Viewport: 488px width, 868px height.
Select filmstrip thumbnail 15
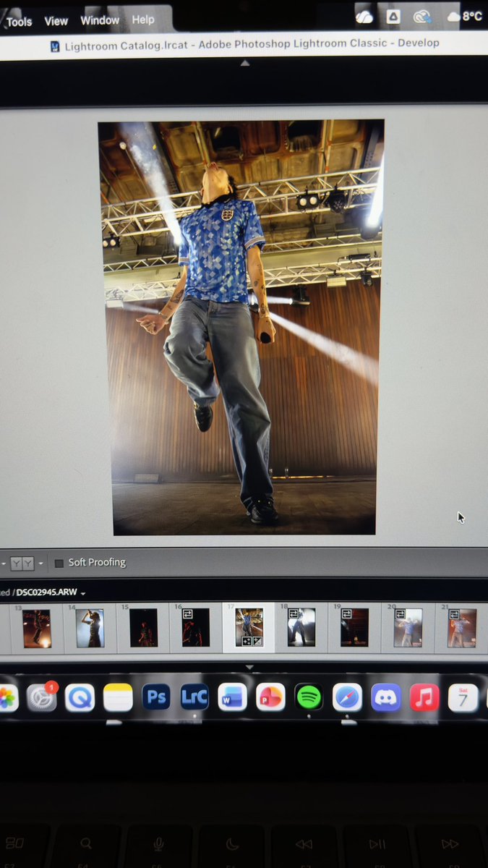[x=143, y=628]
